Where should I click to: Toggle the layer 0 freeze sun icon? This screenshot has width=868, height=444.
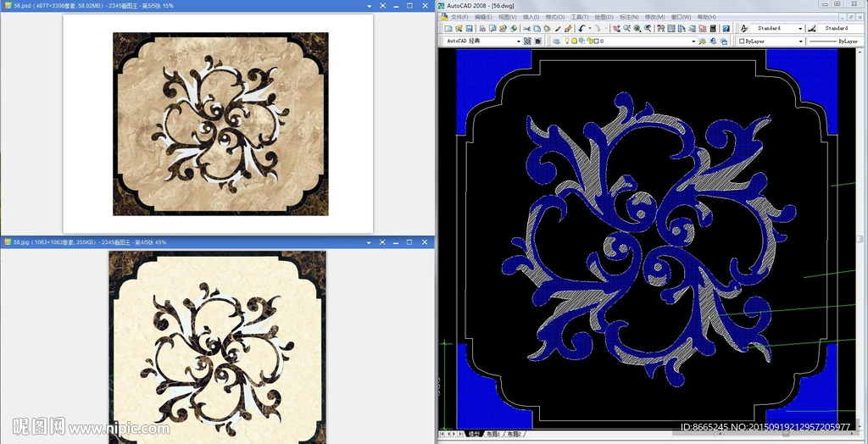[x=574, y=41]
